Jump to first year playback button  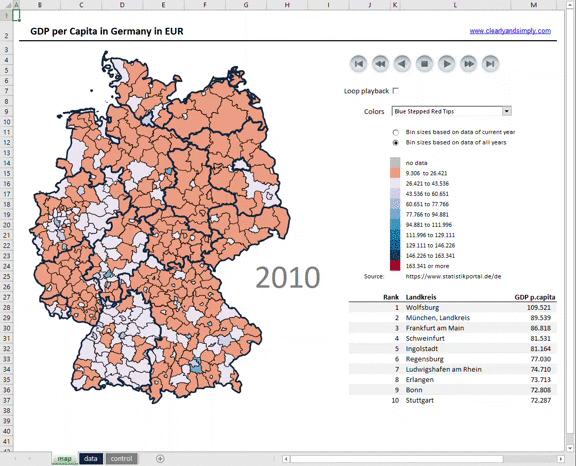[x=359, y=64]
